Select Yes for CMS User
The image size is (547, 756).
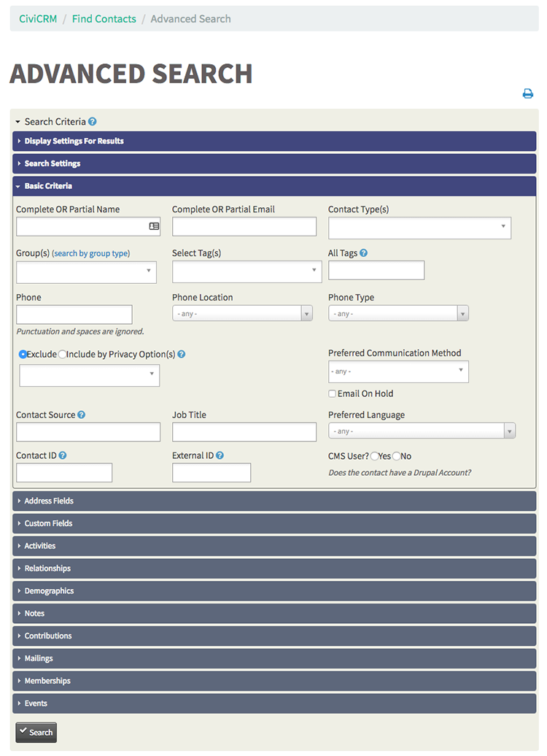coord(373,456)
